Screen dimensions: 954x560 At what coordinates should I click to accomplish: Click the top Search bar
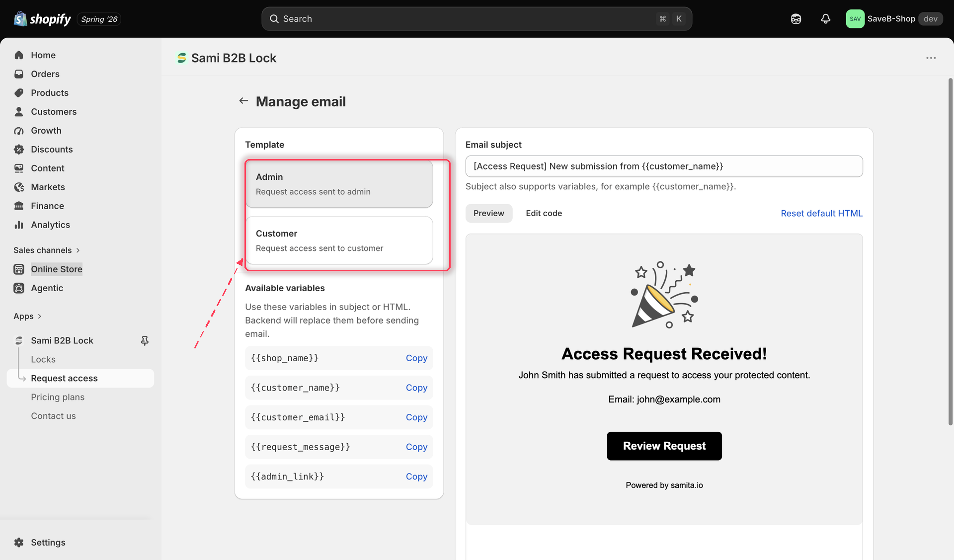477,19
